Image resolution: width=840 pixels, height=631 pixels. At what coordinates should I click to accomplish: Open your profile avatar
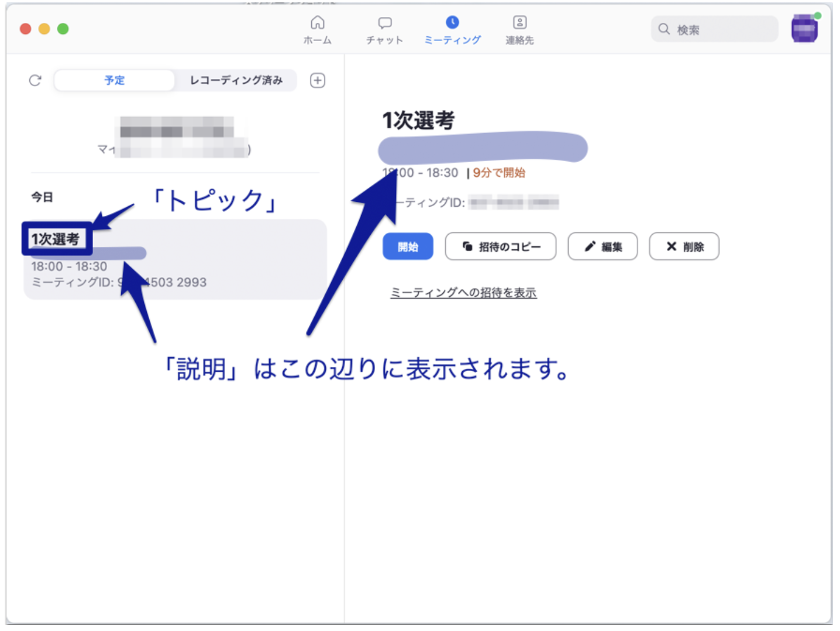point(804,29)
